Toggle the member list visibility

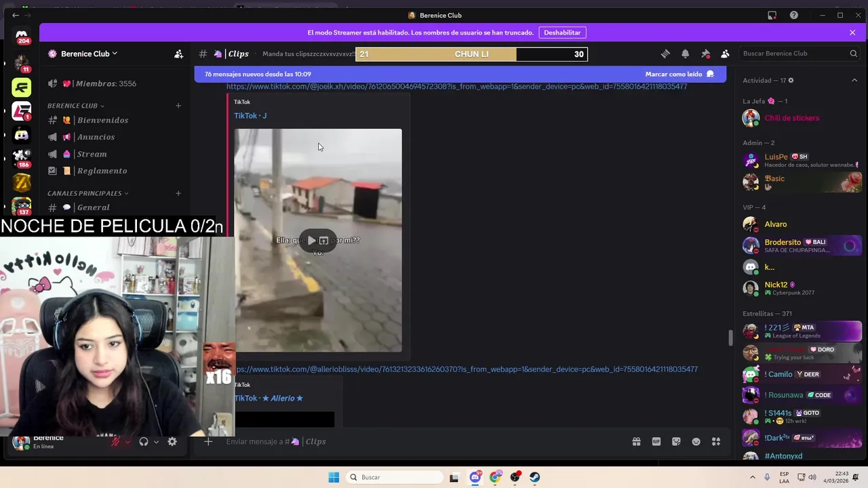725,54
